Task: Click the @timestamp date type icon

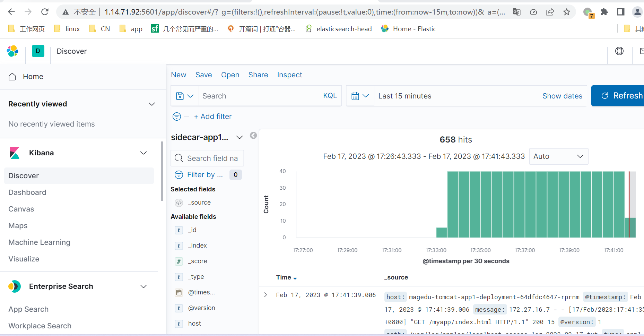Action: point(179,293)
